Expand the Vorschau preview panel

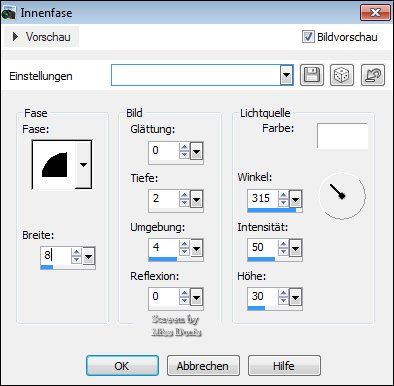click(42, 37)
